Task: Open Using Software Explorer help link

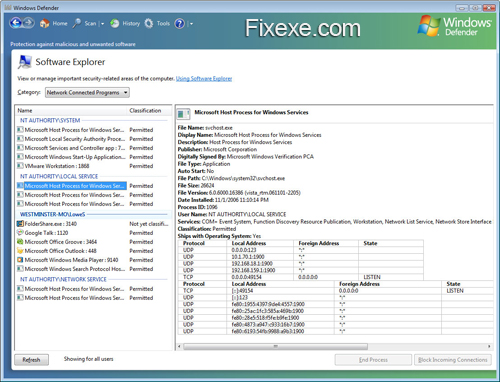Action: pyautogui.click(x=204, y=79)
